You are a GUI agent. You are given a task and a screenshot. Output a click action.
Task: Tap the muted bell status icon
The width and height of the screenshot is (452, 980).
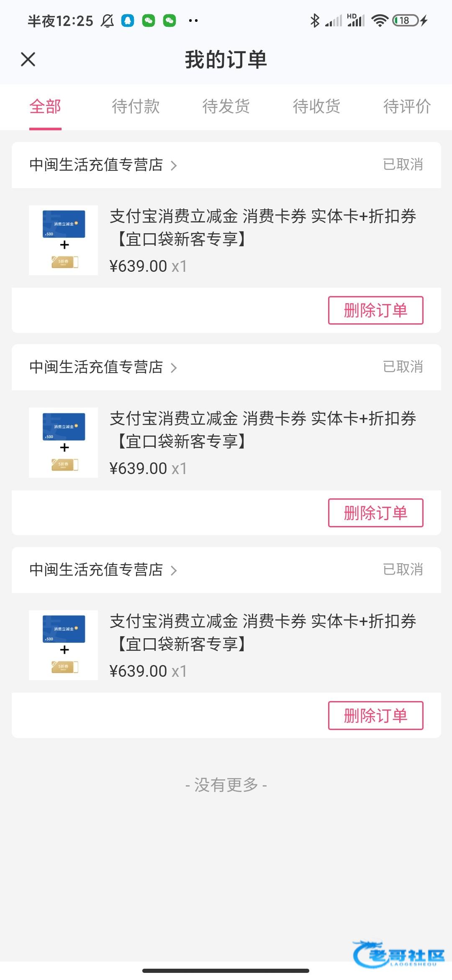point(108,21)
